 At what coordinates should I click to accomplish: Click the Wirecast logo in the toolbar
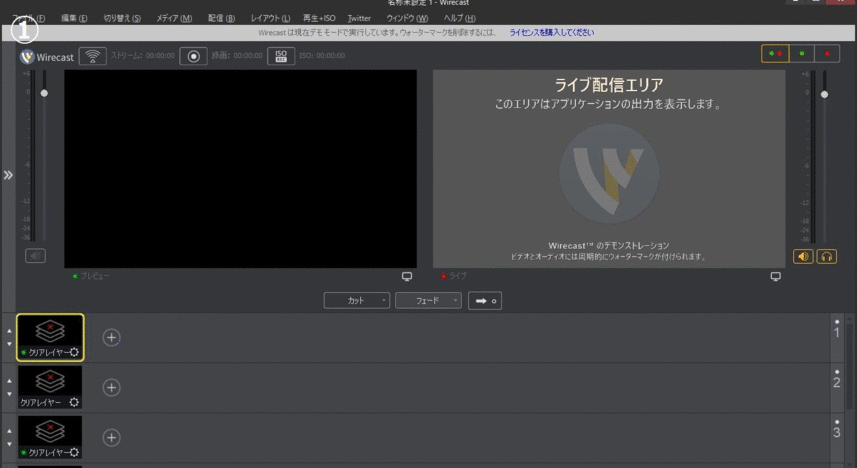tap(47, 56)
